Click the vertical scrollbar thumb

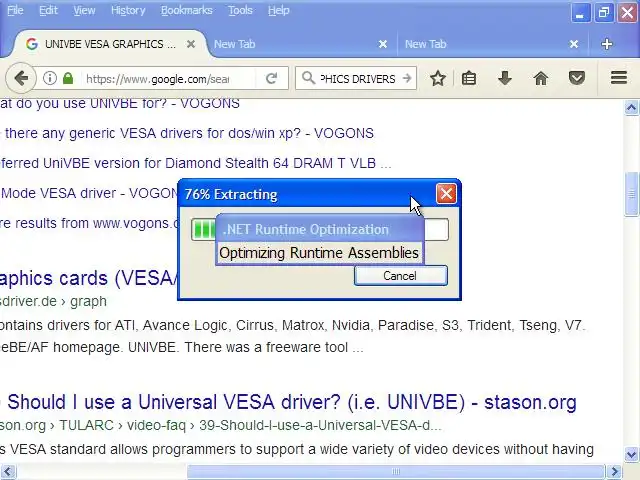point(631,194)
